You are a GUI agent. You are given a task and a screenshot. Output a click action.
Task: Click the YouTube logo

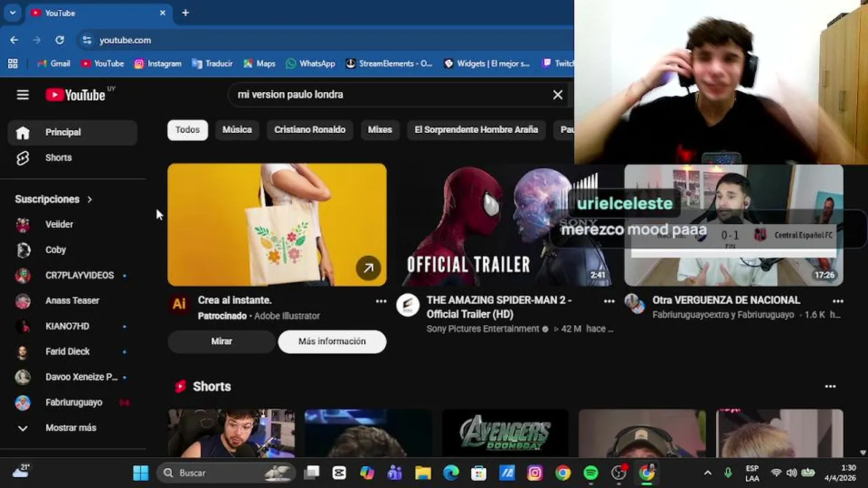tap(75, 95)
